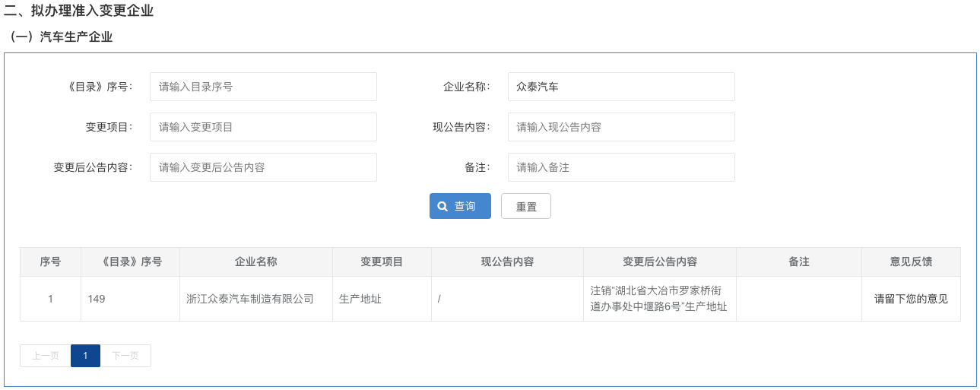Select the cell 浙江众泰汽车制造有限公司
The height and width of the screenshot is (390, 980).
[256, 299]
